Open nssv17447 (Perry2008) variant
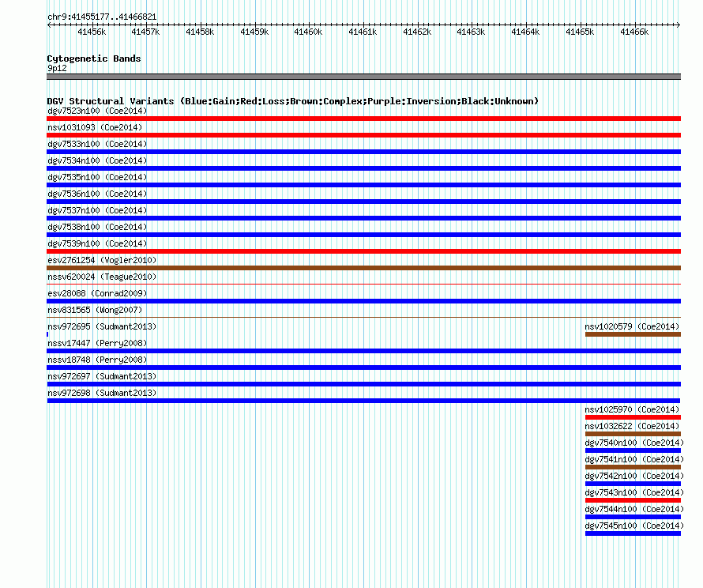Screen dimensions: 703x588 [97, 343]
